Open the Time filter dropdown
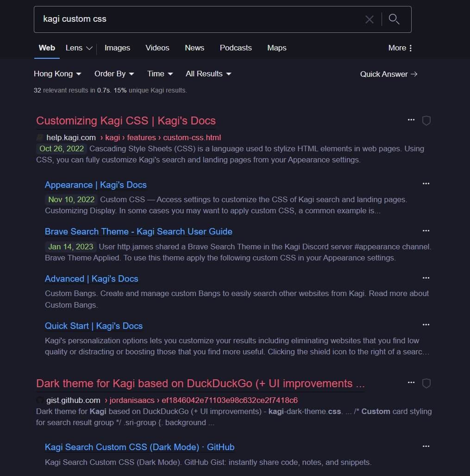The width and height of the screenshot is (470, 476). [160, 74]
